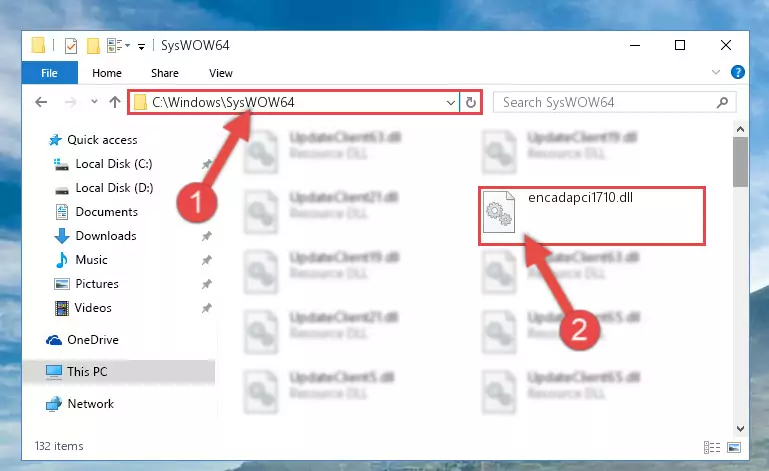Switch to the Home ribbon tab
This screenshot has width=769, height=471.
107,73
